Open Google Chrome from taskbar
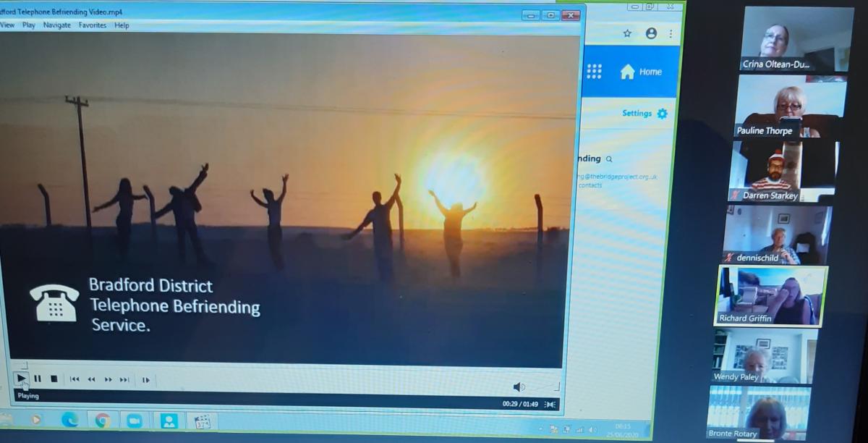Image resolution: width=868 pixels, height=443 pixels. 103,420
